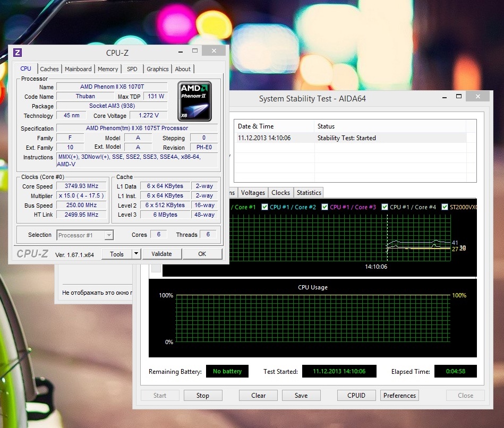Viewport: 504px width, 428px height.
Task: Open the Statistics tab in AIDA64
Action: tap(309, 193)
